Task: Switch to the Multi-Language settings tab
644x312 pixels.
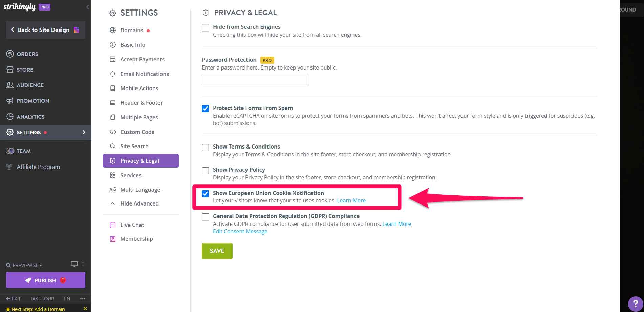Action: (140, 190)
